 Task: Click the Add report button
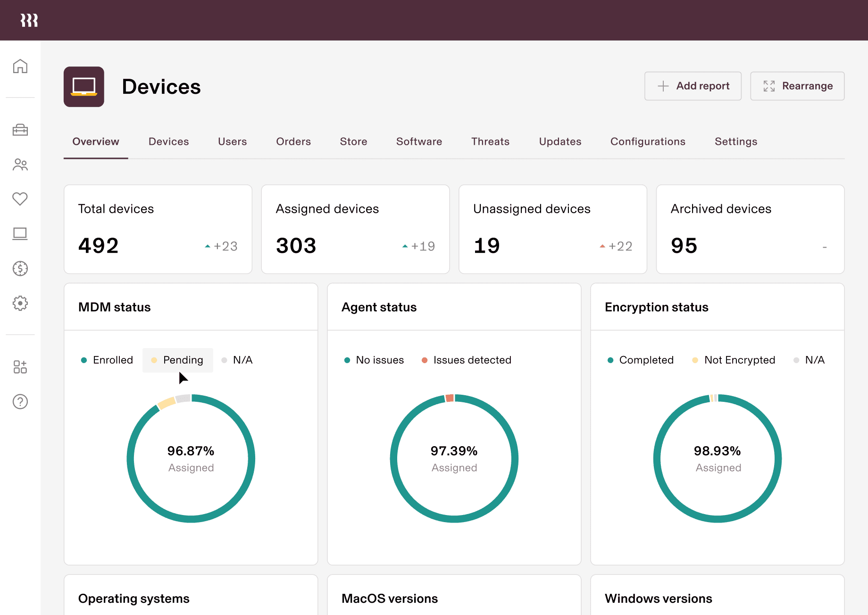(693, 86)
